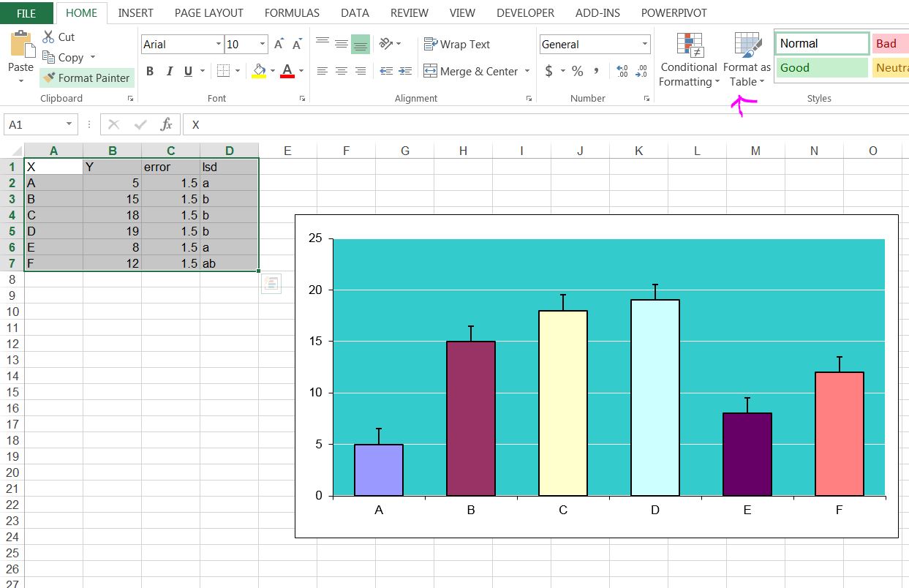Open the FILE menu

(26, 12)
